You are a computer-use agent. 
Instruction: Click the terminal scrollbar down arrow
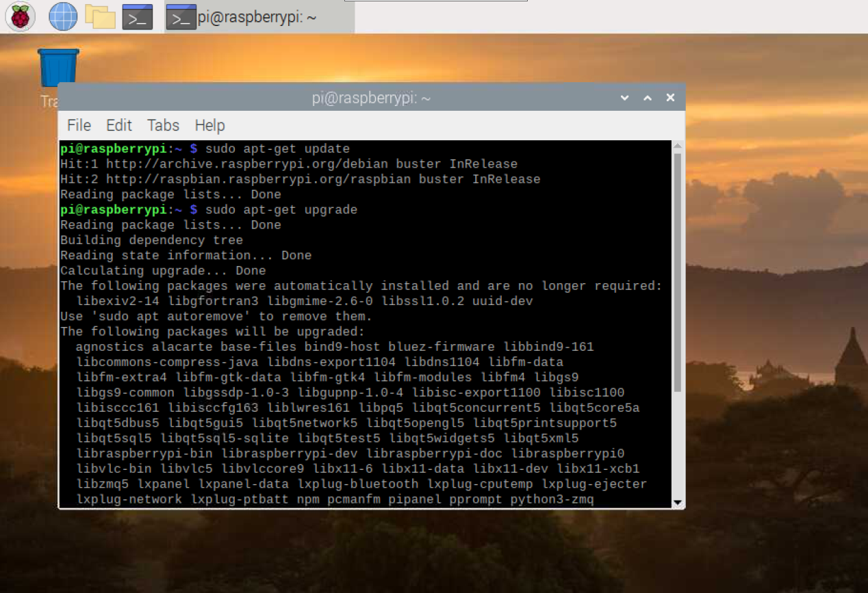[678, 503]
